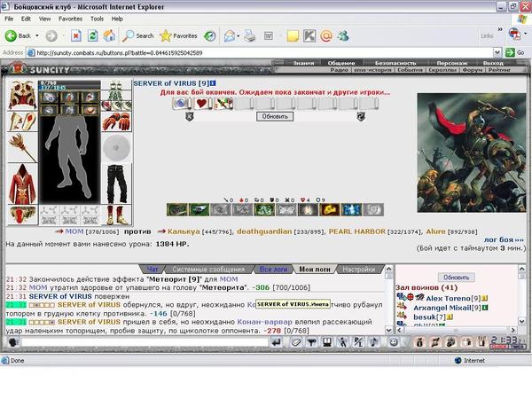Click the info icon next to SERVER of VIRUS
The height and width of the screenshot is (399, 532).
(213, 83)
